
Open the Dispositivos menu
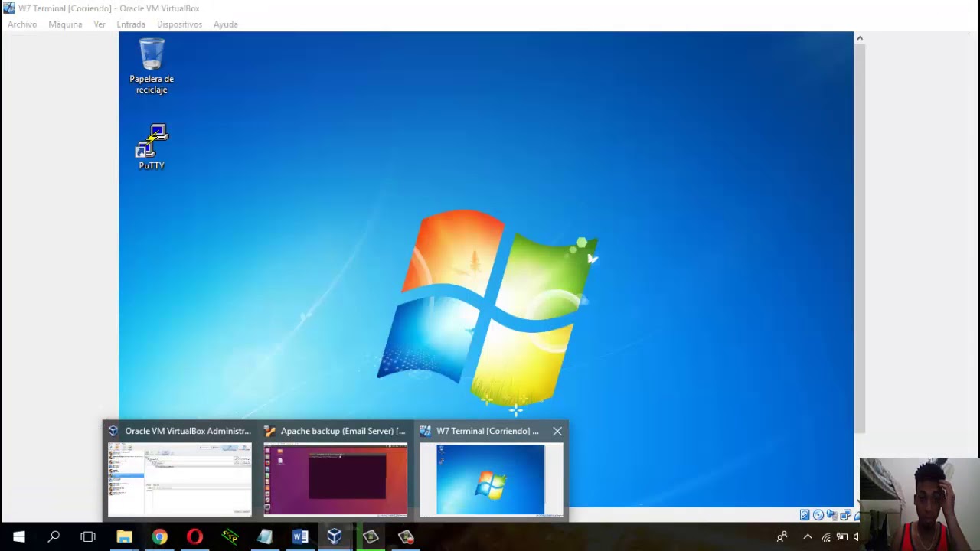[x=179, y=24]
